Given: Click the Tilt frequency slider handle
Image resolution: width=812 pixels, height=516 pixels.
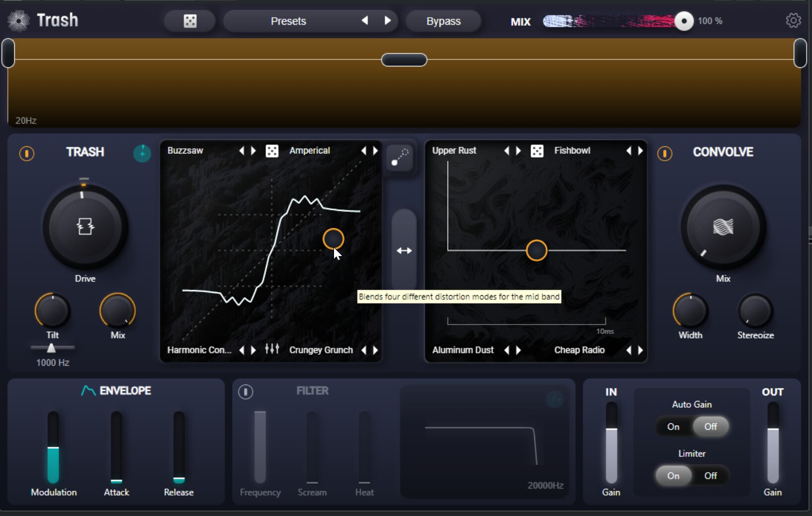Looking at the screenshot, I should tap(51, 348).
